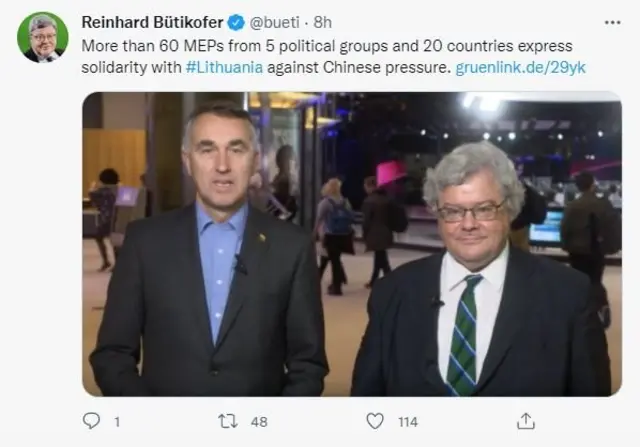Click the reply count 1
640x447 pixels.
point(117,422)
